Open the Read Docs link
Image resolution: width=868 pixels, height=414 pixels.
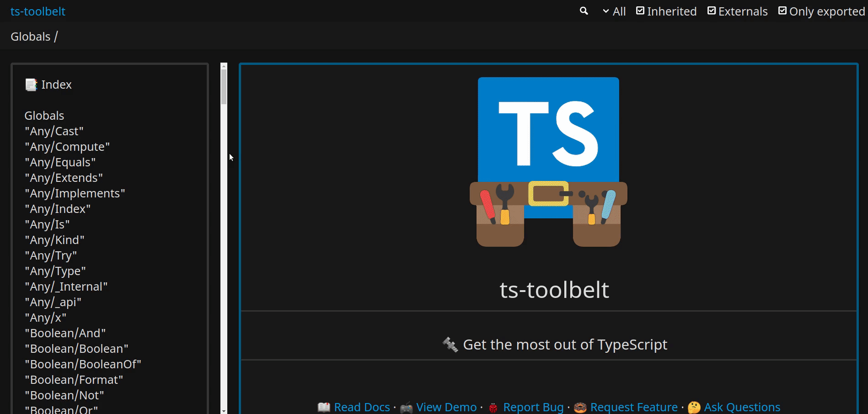coord(362,407)
